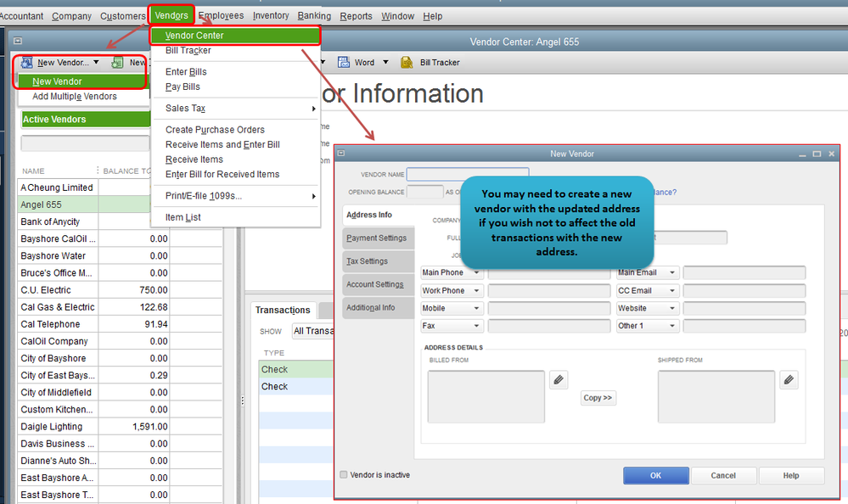Viewport: 848px width, 504px height.
Task: Choose New Vendor from the dropdown list
Action: coord(81,81)
